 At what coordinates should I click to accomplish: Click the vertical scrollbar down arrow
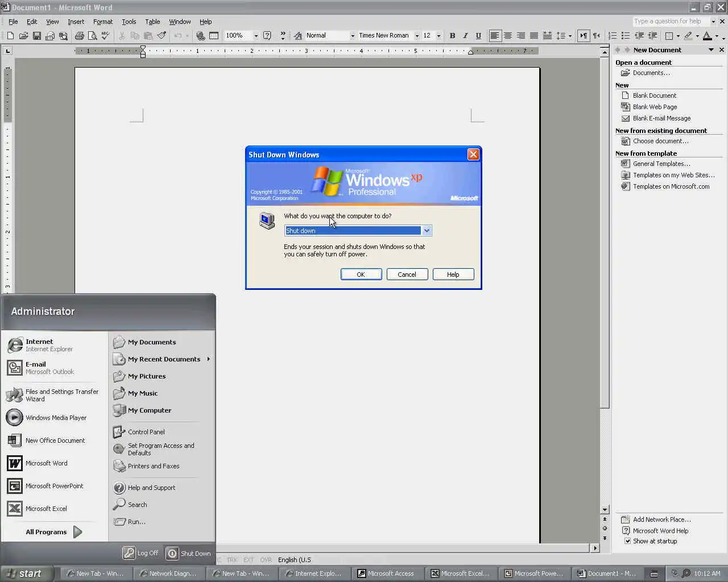[605, 510]
